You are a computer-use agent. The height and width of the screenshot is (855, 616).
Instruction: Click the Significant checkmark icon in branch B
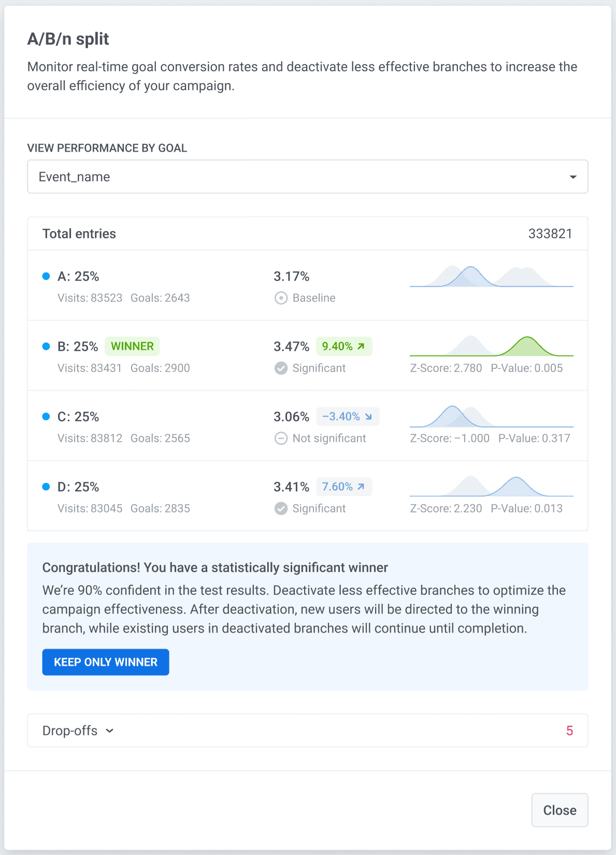(281, 368)
